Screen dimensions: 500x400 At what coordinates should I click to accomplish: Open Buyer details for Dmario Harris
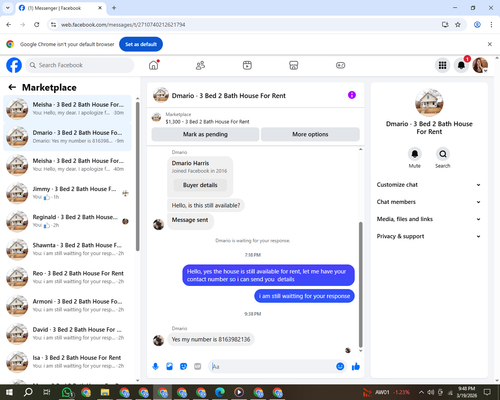point(200,185)
